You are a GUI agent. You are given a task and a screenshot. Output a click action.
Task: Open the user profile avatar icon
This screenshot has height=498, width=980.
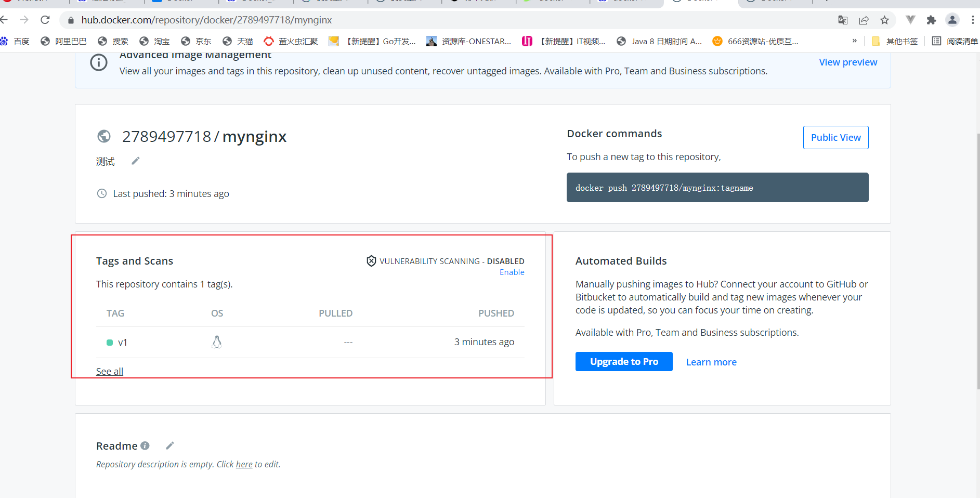point(952,20)
